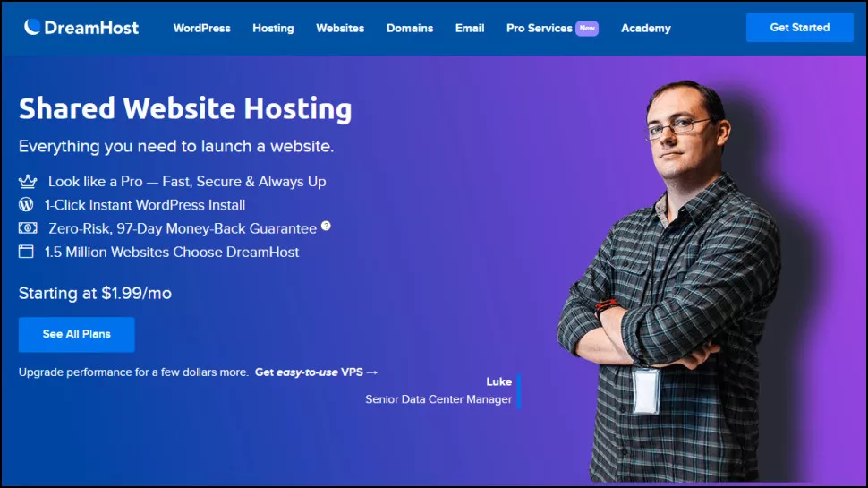The image size is (868, 488).
Task: Click the cash icon beside Zero-Risk guarantee
Action: click(28, 227)
